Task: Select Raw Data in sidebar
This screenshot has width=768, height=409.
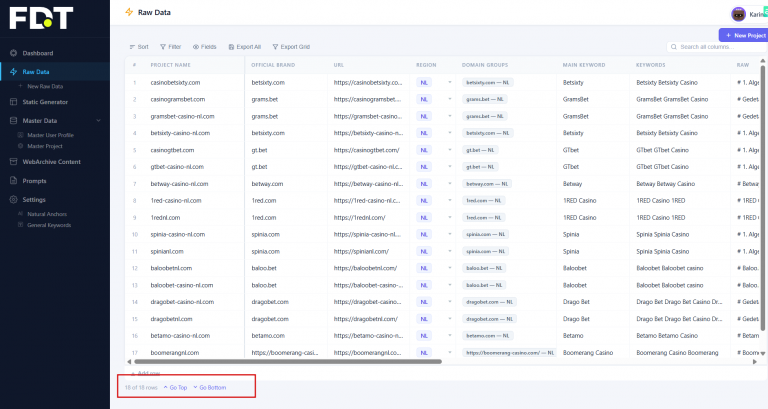Action: [x=36, y=72]
